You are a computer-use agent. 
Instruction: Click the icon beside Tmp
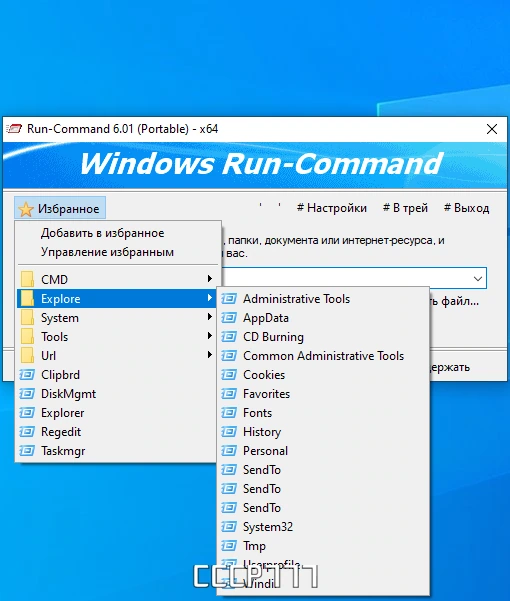(229, 545)
